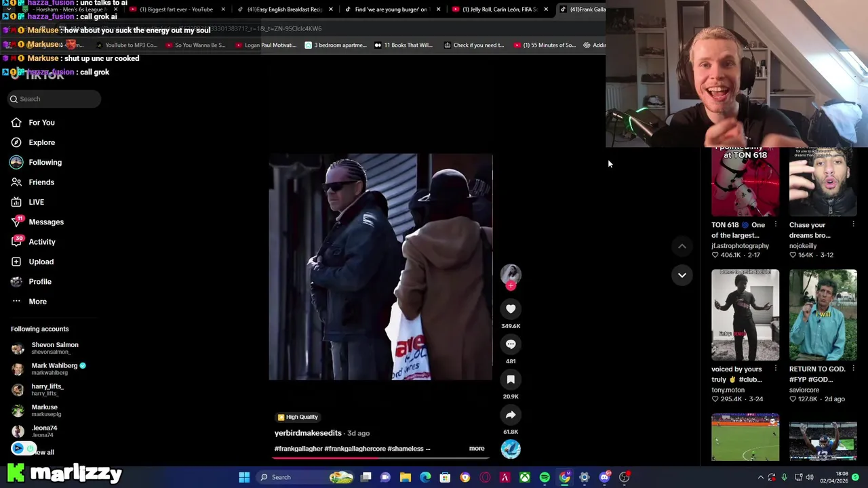Close the 'Biggest fart ever' tab
868x488 pixels.
click(x=223, y=9)
